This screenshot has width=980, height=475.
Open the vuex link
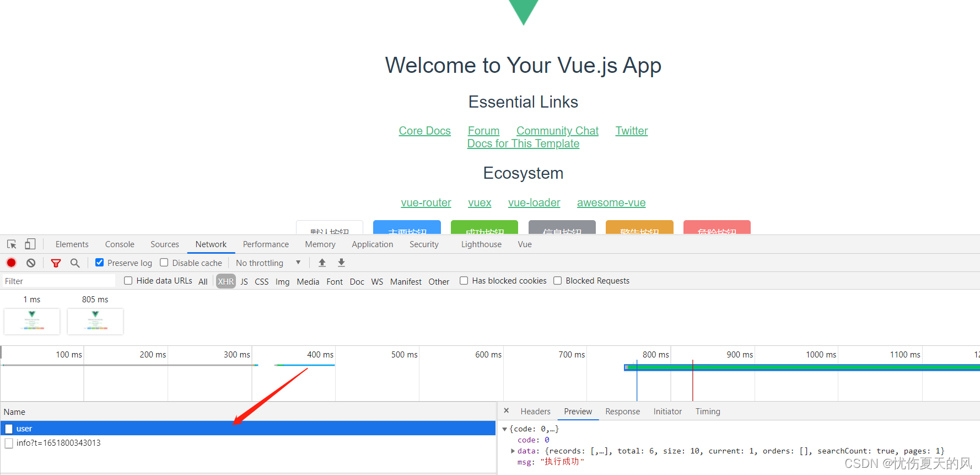(x=480, y=202)
